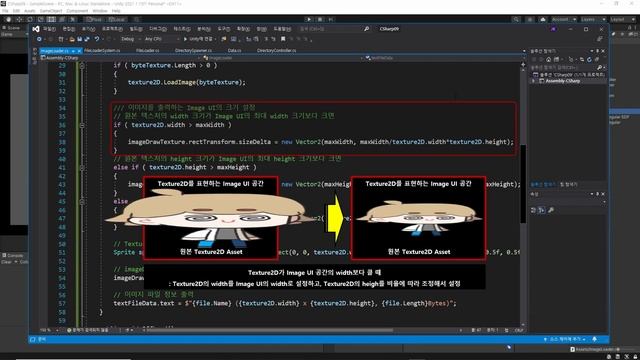Switch to FileLoaderSystem.cs tab
Viewport: 640px width, 360px height.
click(102, 51)
